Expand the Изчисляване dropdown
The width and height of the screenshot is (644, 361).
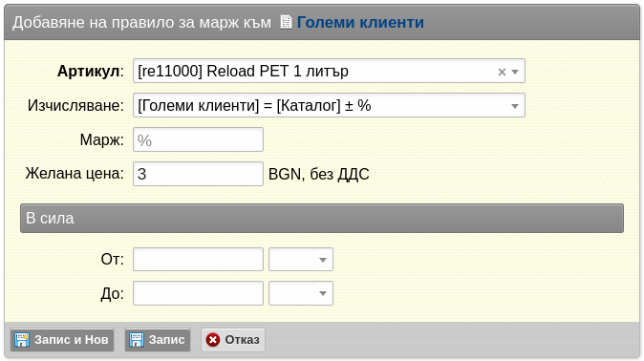click(515, 106)
